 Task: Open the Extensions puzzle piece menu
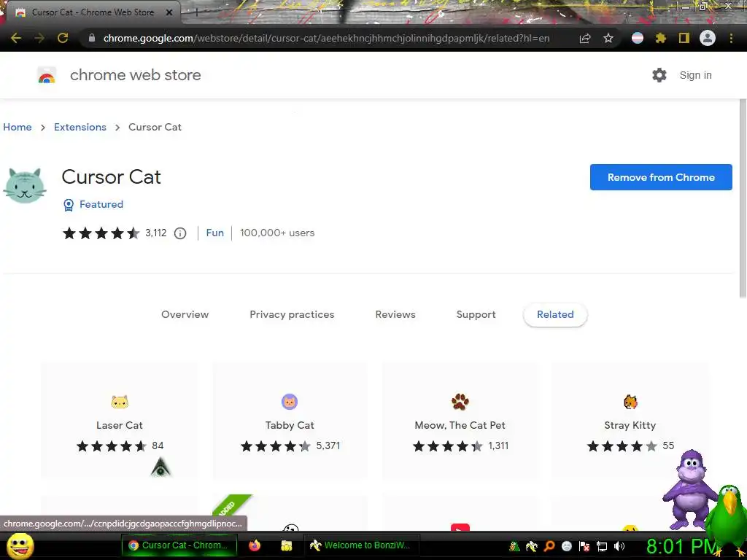(x=661, y=38)
